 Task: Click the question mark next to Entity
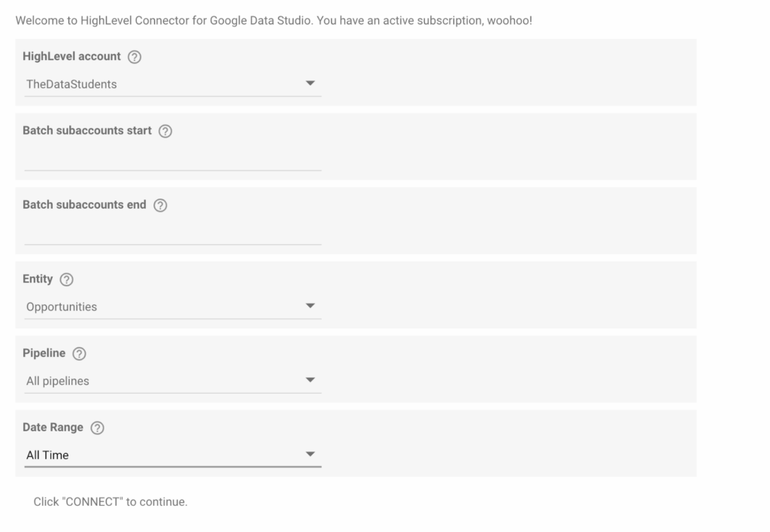66,280
